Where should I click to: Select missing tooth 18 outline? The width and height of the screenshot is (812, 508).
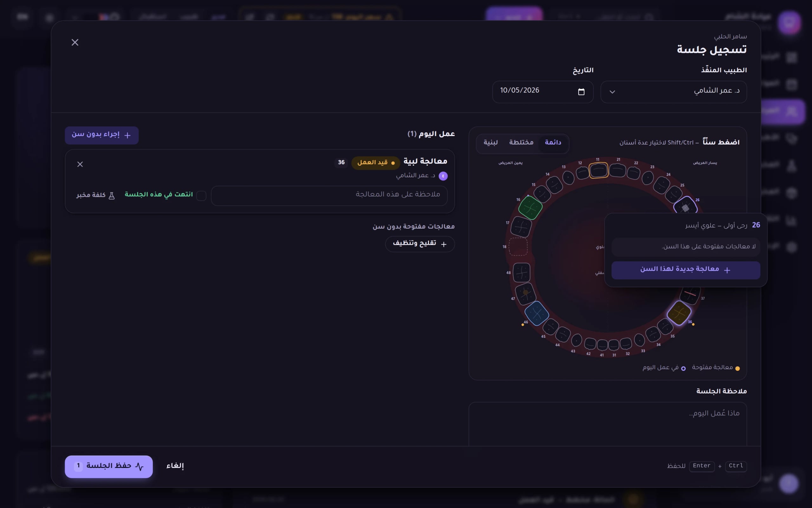(x=518, y=247)
